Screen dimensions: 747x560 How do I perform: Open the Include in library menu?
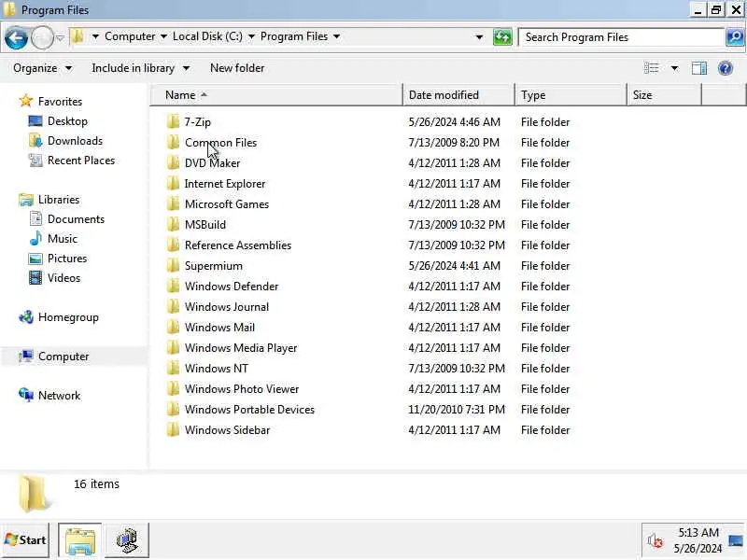(x=141, y=68)
